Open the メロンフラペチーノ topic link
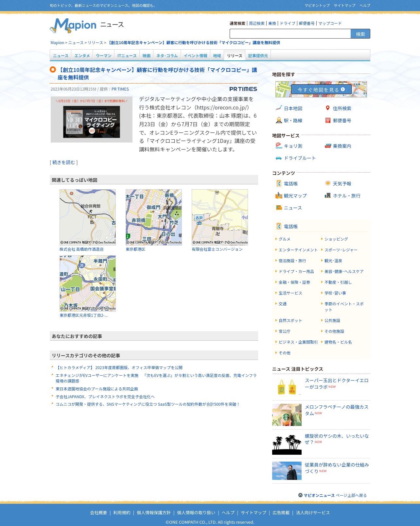This screenshot has height=526, width=420. click(x=337, y=410)
